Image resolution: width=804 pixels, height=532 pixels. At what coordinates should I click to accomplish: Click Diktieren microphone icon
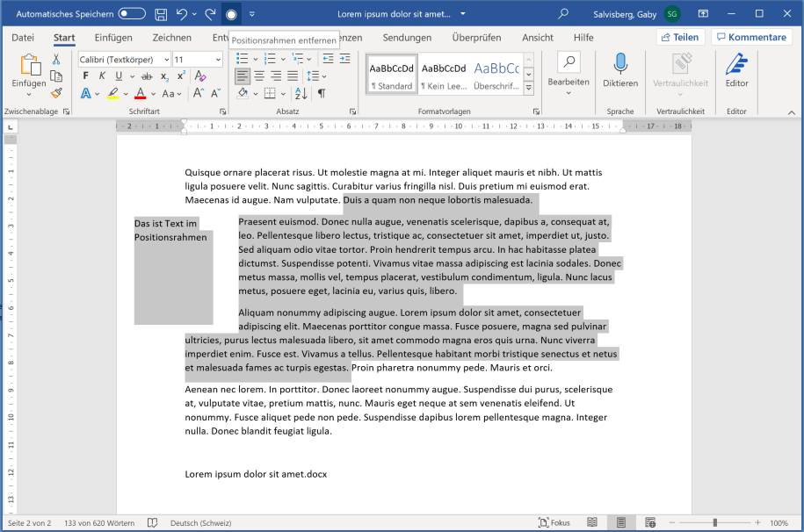[x=620, y=63]
